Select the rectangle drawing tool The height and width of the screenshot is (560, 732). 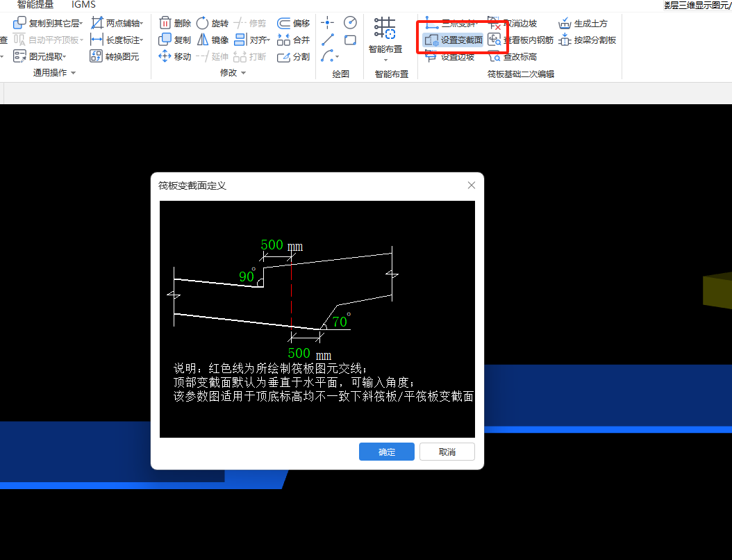click(x=350, y=40)
